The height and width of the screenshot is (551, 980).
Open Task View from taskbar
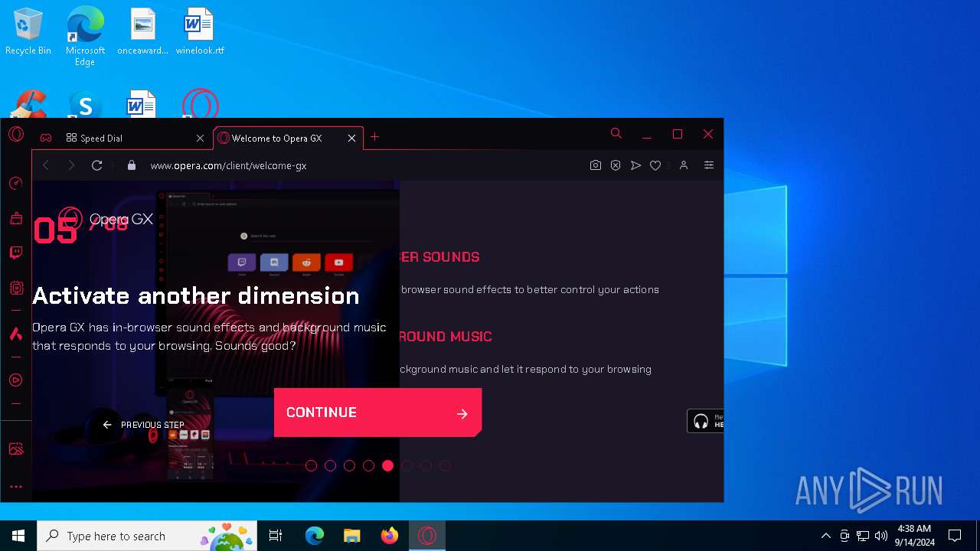click(x=276, y=536)
